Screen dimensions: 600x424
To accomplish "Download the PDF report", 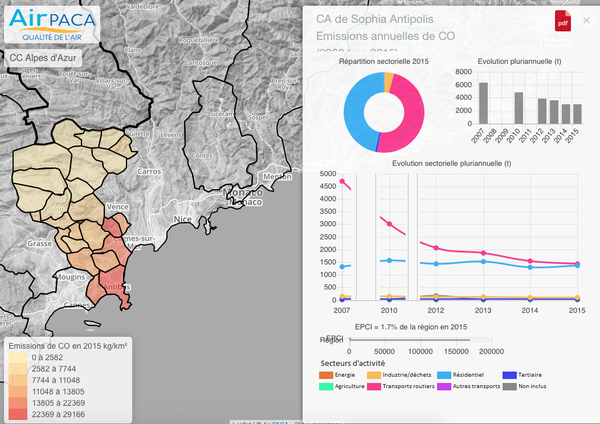I will (x=562, y=21).
